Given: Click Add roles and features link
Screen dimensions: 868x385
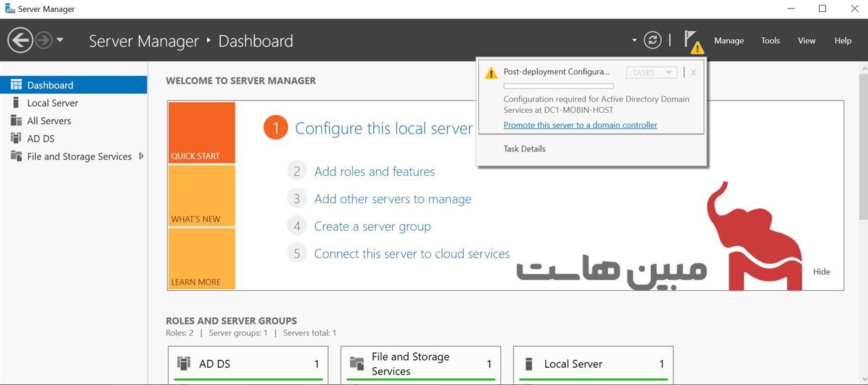Looking at the screenshot, I should pyautogui.click(x=374, y=171).
